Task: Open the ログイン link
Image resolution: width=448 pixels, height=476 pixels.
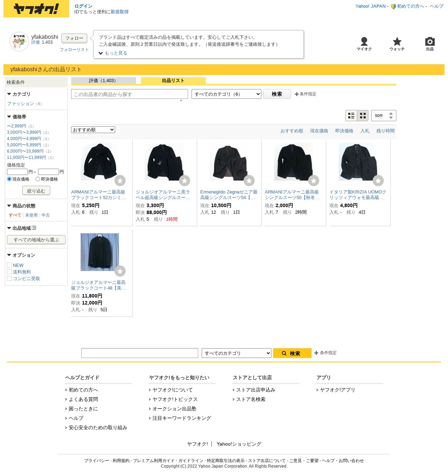Action: tap(83, 6)
